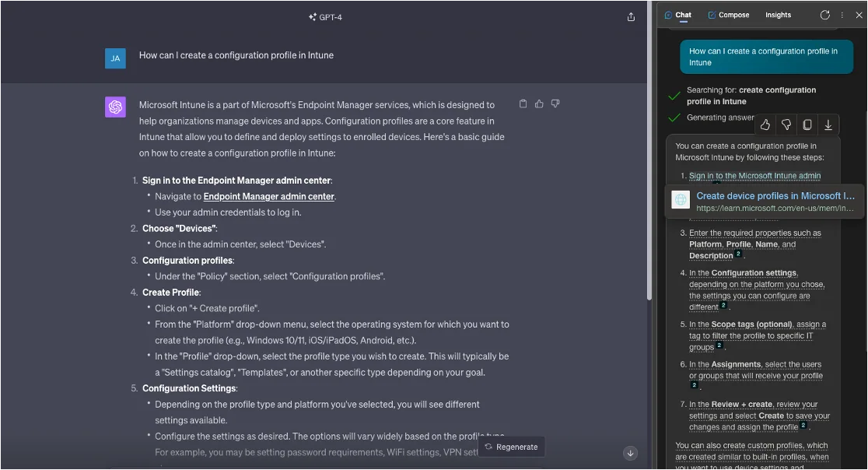868x470 pixels.
Task: Click the 'Generating answer' status line
Action: coord(720,117)
